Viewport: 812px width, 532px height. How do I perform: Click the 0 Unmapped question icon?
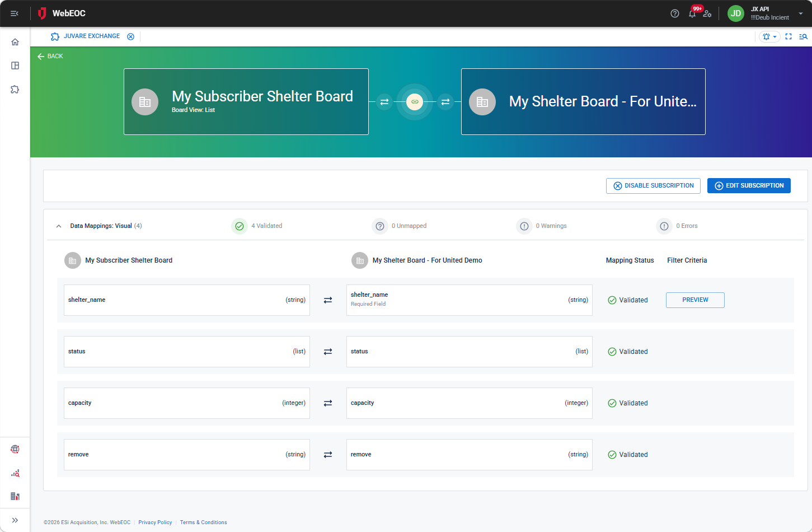380,226
